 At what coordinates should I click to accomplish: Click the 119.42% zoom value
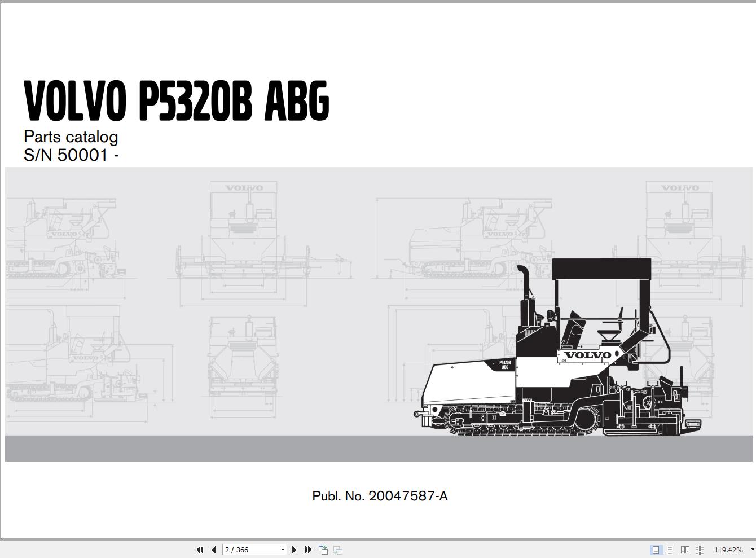pos(728,550)
